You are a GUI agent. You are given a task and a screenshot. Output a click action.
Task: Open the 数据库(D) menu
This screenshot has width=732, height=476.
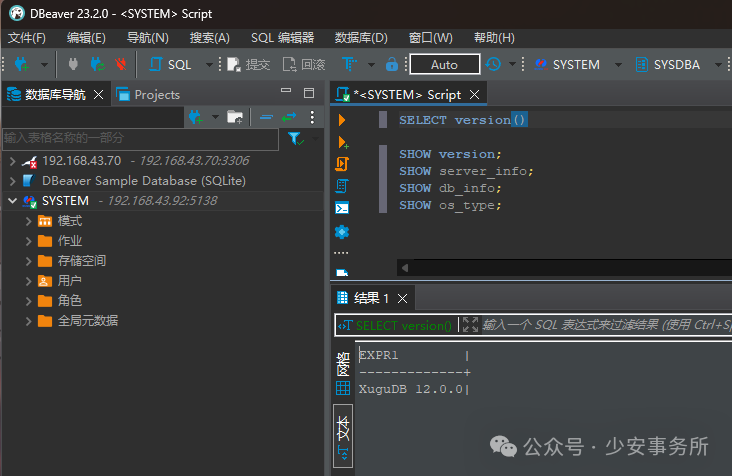(x=361, y=38)
